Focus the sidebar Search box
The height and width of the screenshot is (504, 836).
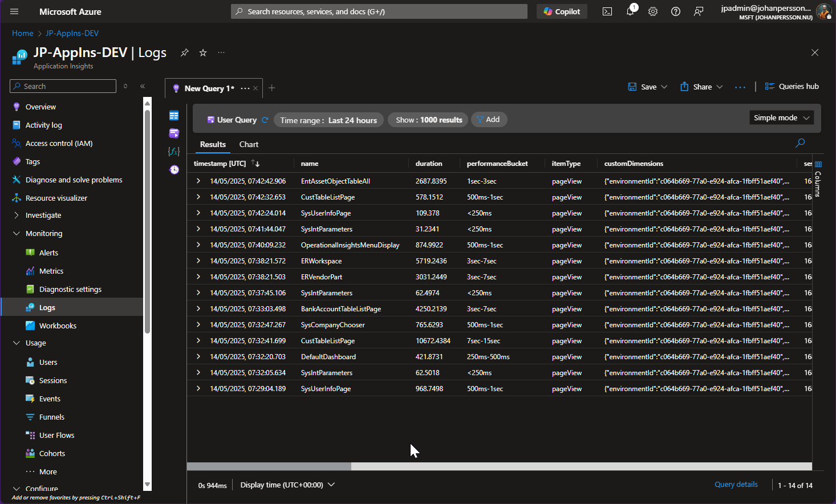[63, 86]
